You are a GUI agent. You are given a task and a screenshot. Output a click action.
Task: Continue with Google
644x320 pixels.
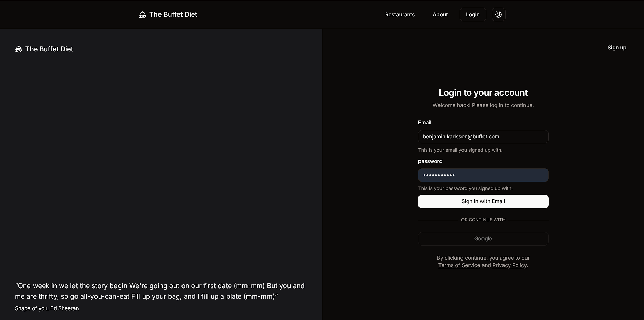(x=483, y=238)
